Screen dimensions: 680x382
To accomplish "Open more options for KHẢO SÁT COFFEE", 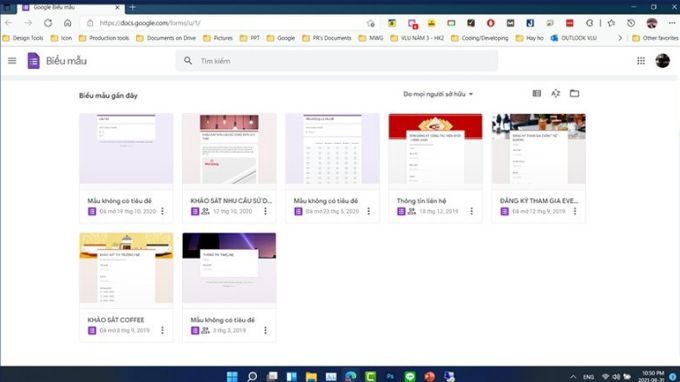I will click(163, 330).
